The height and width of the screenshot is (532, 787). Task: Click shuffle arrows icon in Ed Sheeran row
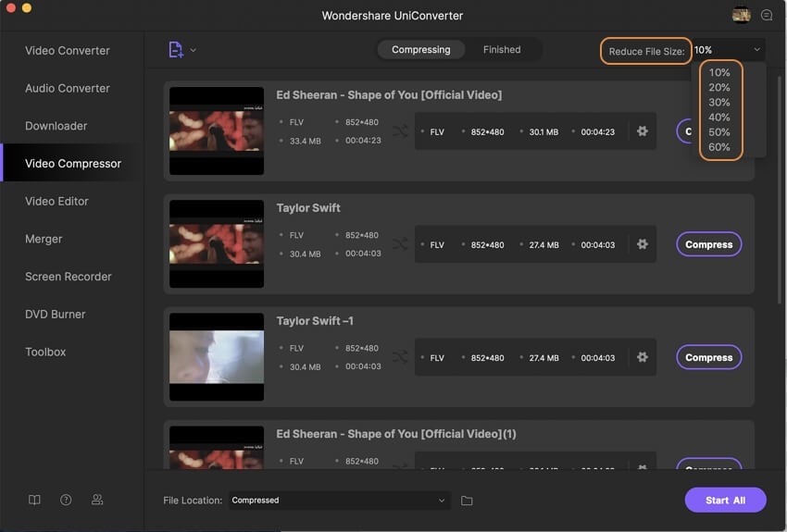pyautogui.click(x=400, y=131)
